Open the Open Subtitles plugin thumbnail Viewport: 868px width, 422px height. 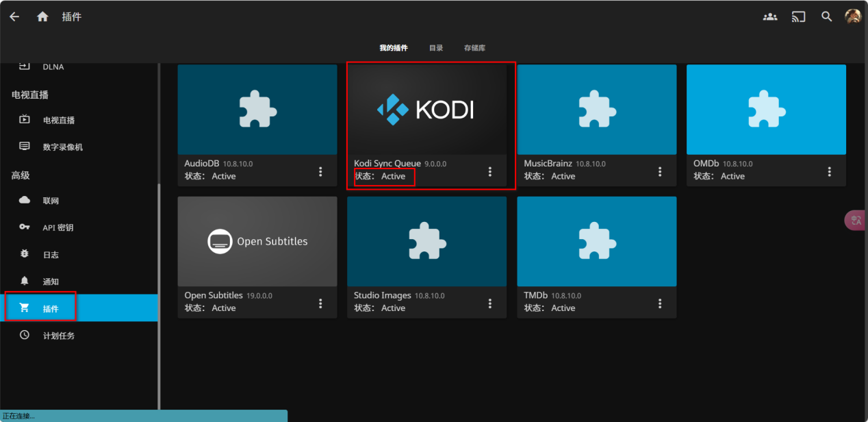tap(257, 241)
